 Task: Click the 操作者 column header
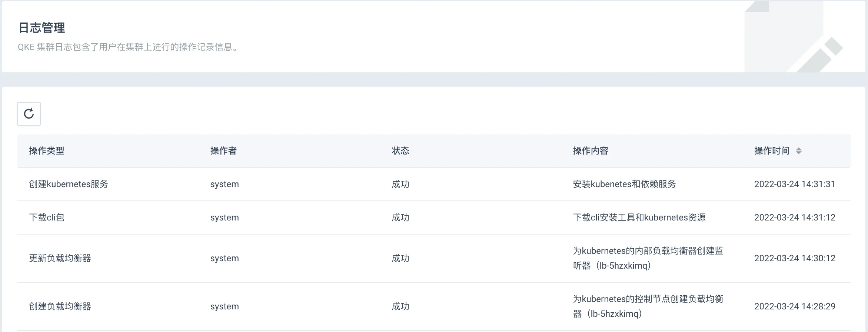click(223, 151)
